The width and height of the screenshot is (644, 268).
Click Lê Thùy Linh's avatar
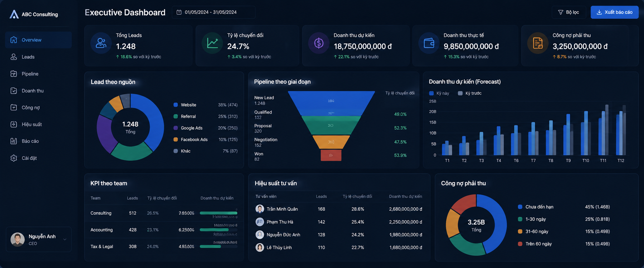(260, 247)
